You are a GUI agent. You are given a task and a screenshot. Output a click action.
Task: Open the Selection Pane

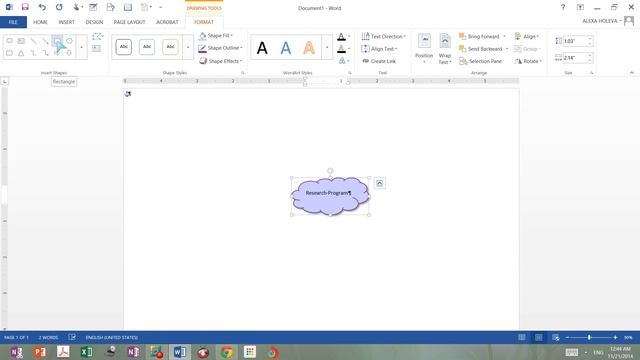[x=480, y=61]
